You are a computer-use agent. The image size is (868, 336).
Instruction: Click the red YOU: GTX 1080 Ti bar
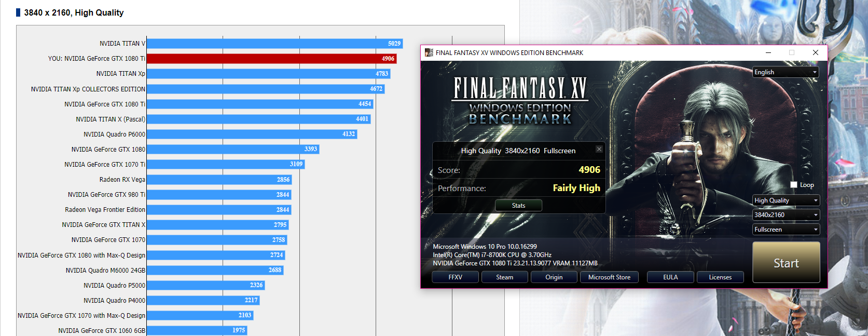tap(272, 59)
